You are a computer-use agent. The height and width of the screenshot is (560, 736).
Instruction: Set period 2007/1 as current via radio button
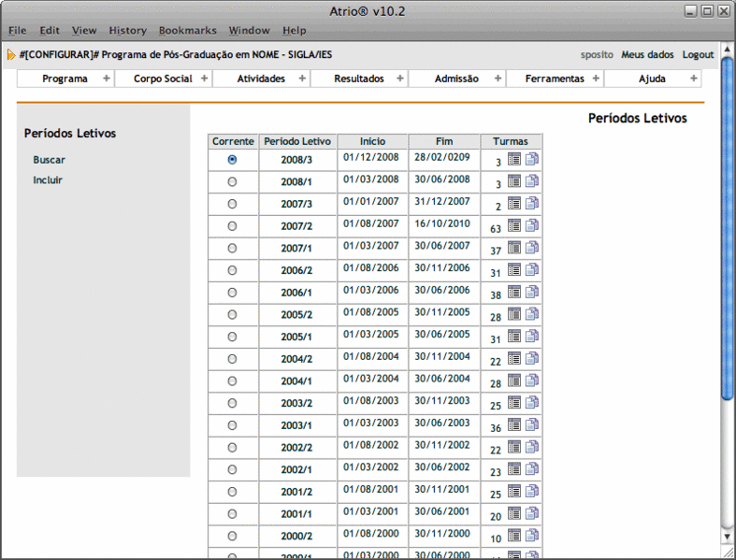[x=232, y=248]
